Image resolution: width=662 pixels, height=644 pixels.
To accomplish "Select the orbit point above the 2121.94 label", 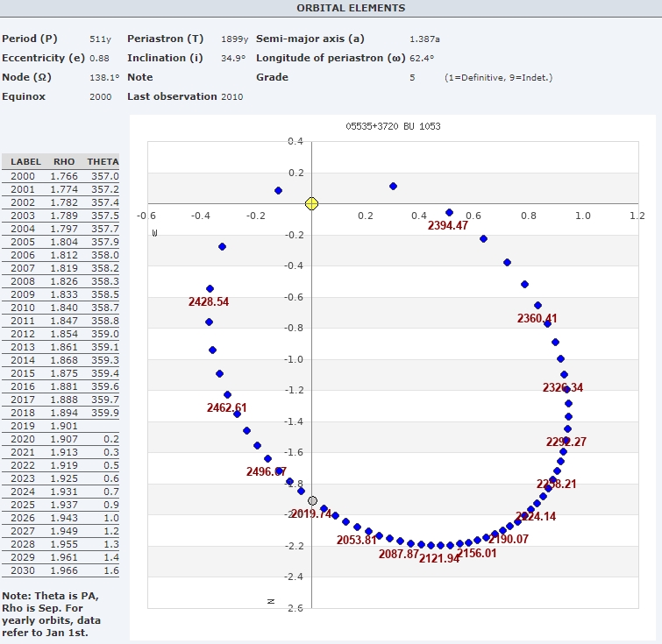I will click(440, 546).
